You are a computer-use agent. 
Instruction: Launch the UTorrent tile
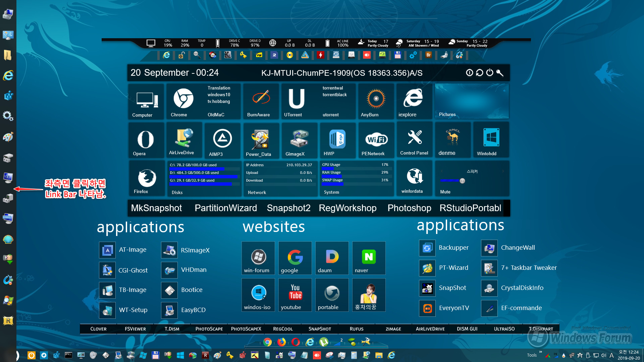[297, 102]
